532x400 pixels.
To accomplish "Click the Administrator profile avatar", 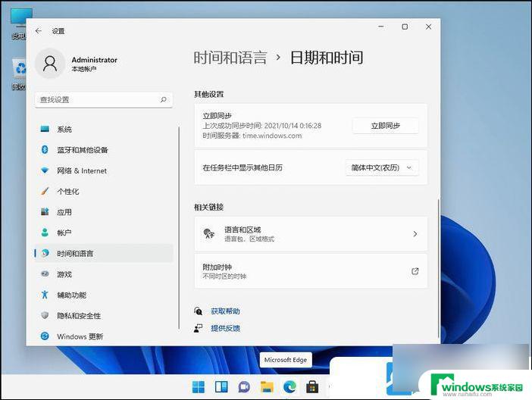I will pyautogui.click(x=50, y=64).
